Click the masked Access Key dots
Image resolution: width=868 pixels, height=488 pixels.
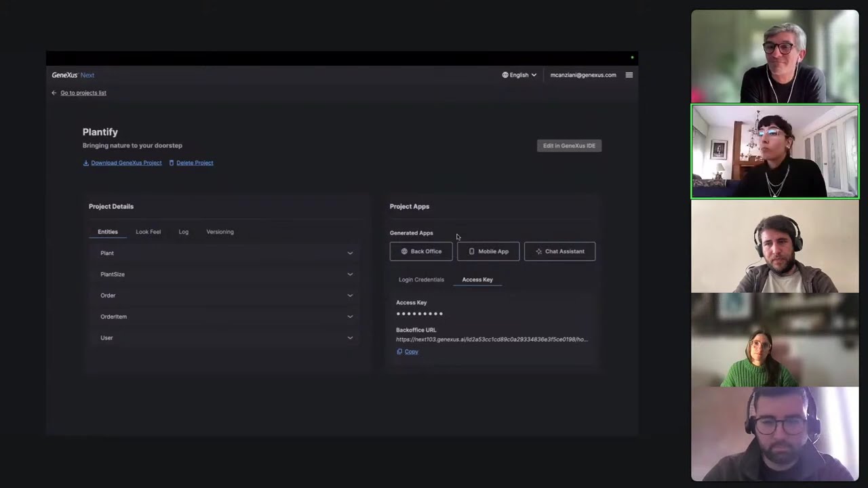click(420, 314)
